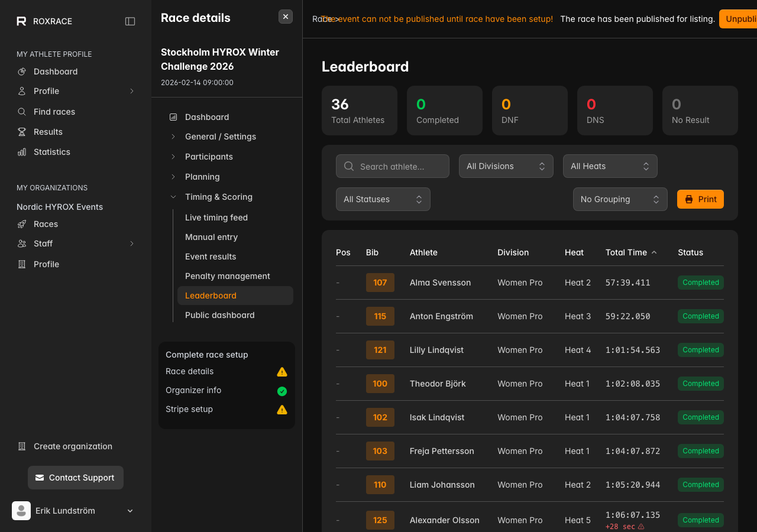757x532 pixels.
Task: Click the Create organization building icon
Action: pos(22,446)
